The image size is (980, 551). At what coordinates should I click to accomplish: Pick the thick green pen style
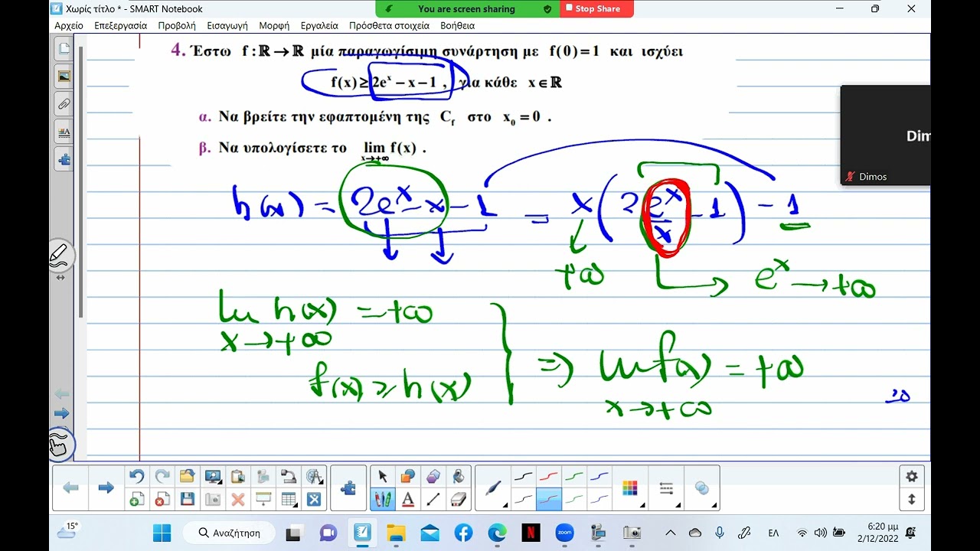point(574,476)
